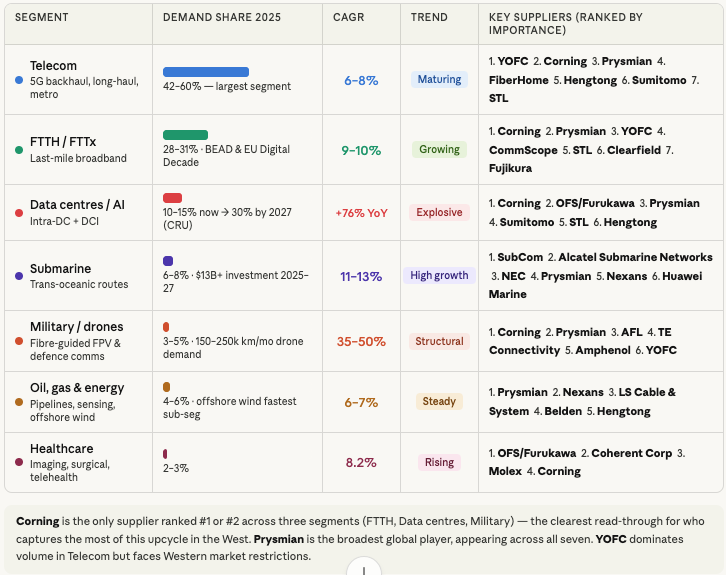Click the Rising trend badge

point(439,462)
